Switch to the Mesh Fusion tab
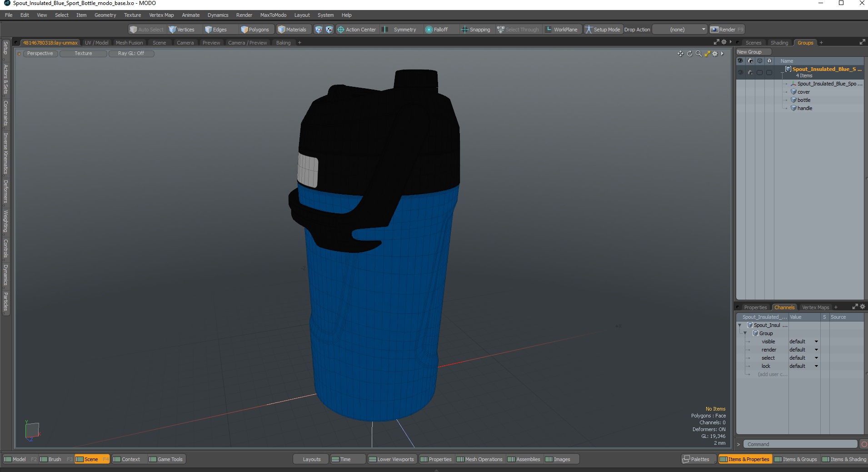 click(x=129, y=43)
